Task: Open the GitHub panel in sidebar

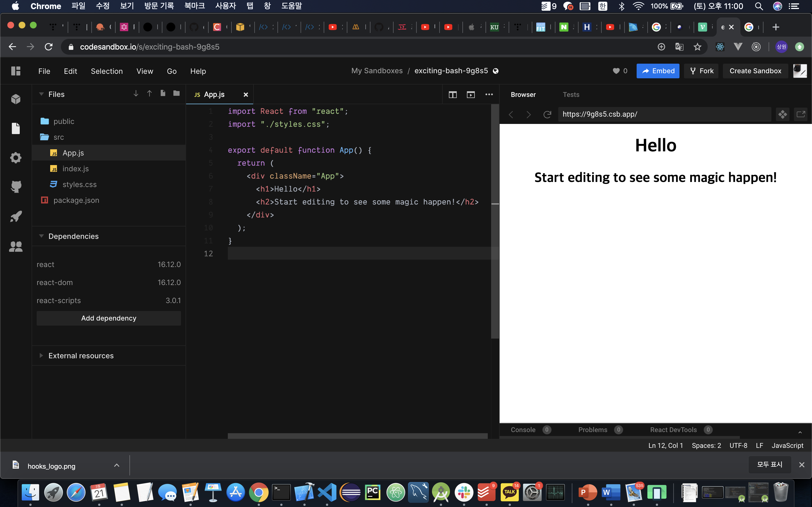Action: 16,186
